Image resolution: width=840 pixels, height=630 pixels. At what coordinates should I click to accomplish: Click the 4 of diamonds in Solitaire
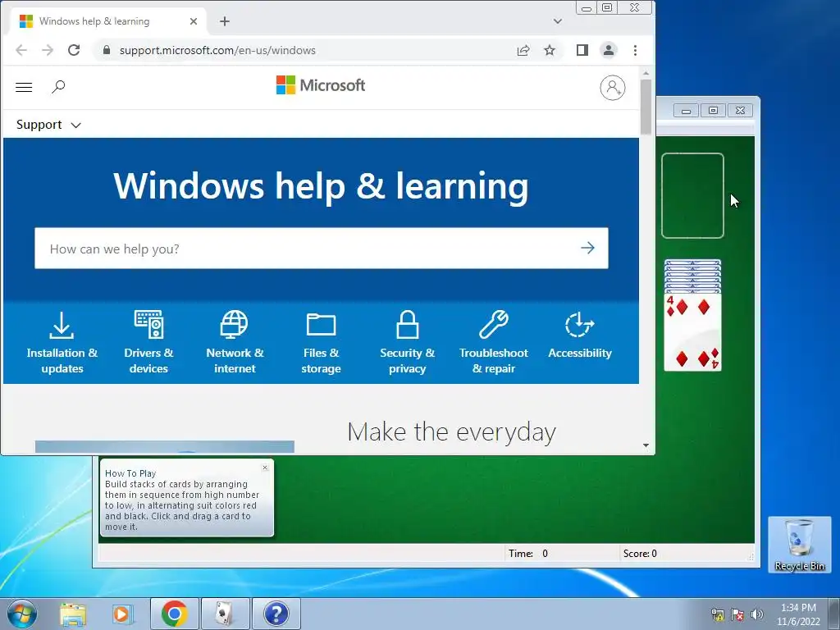pos(692,331)
